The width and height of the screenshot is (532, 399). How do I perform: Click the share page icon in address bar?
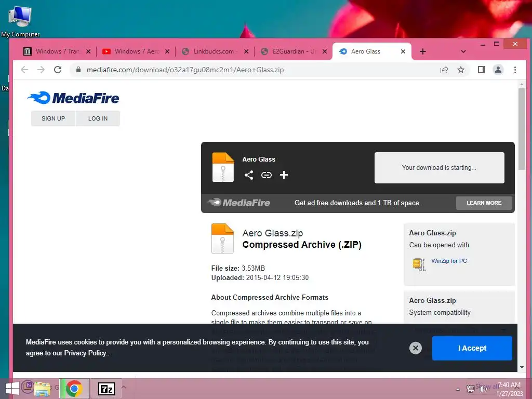click(x=444, y=70)
